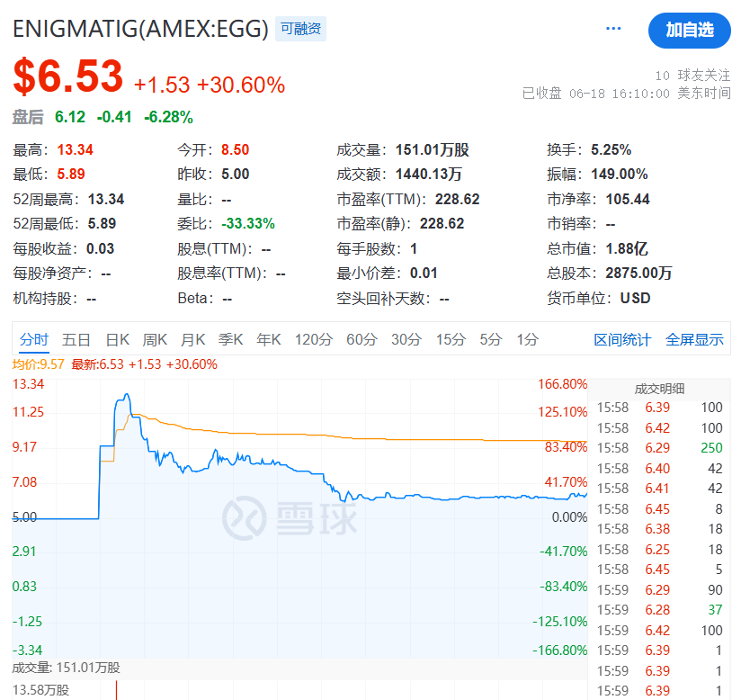This screenshot has height=700, width=741.
Task: Click the price peak on the intraday chart
Action: [127, 395]
